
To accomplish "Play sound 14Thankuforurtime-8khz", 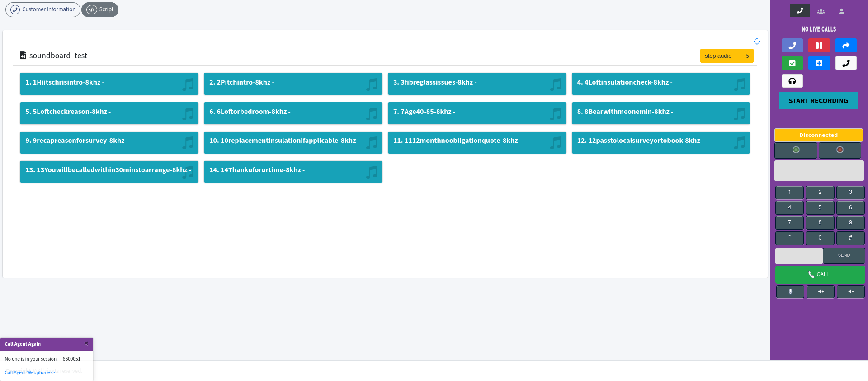I will pos(293,172).
